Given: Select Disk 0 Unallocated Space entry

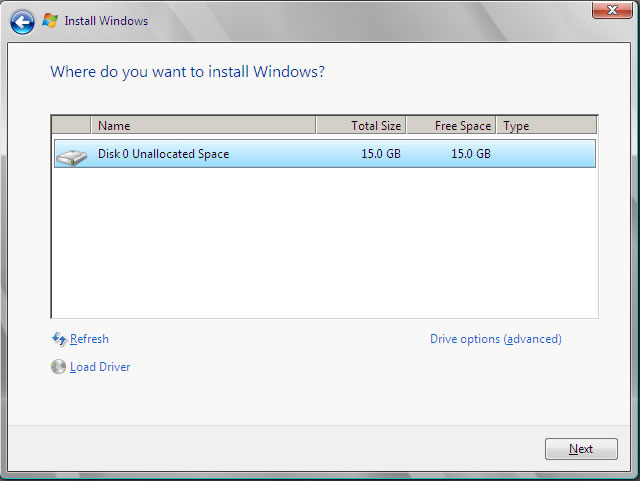Looking at the screenshot, I should click(163, 154).
